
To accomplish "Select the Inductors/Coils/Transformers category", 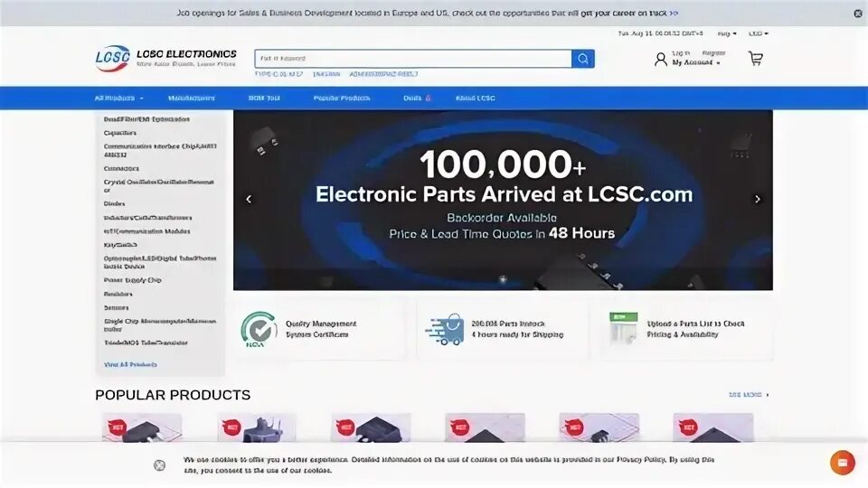I will (x=147, y=218).
